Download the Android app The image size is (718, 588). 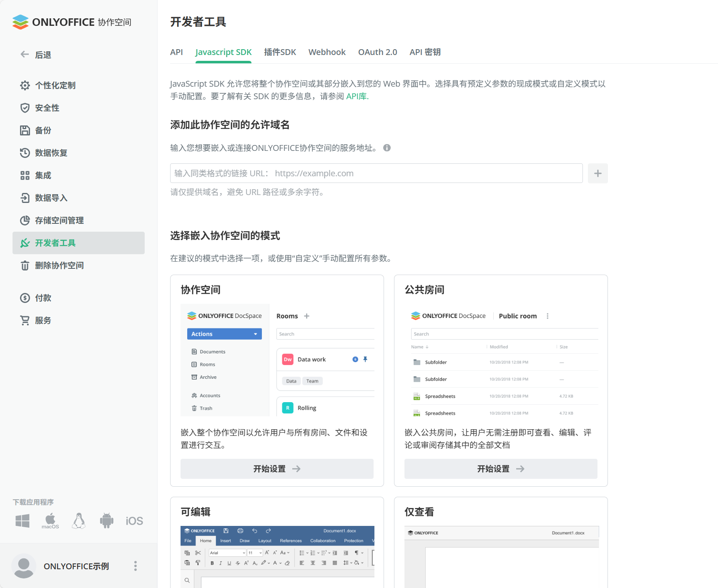(x=107, y=521)
